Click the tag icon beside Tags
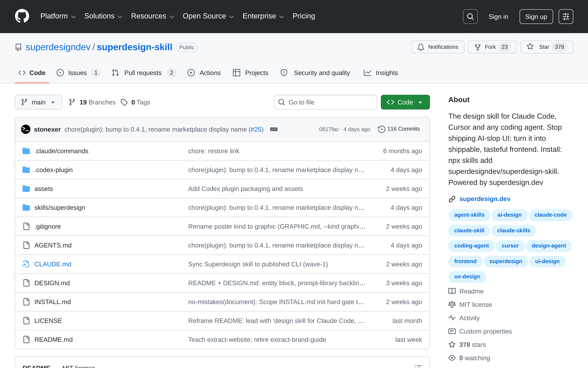Image resolution: width=588 pixels, height=368 pixels. tap(124, 102)
